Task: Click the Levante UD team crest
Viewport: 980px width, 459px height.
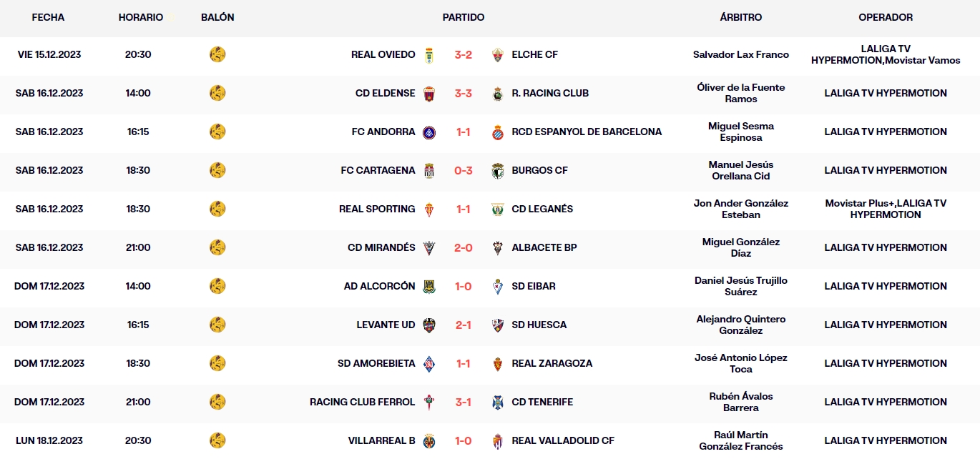Action: click(x=429, y=325)
